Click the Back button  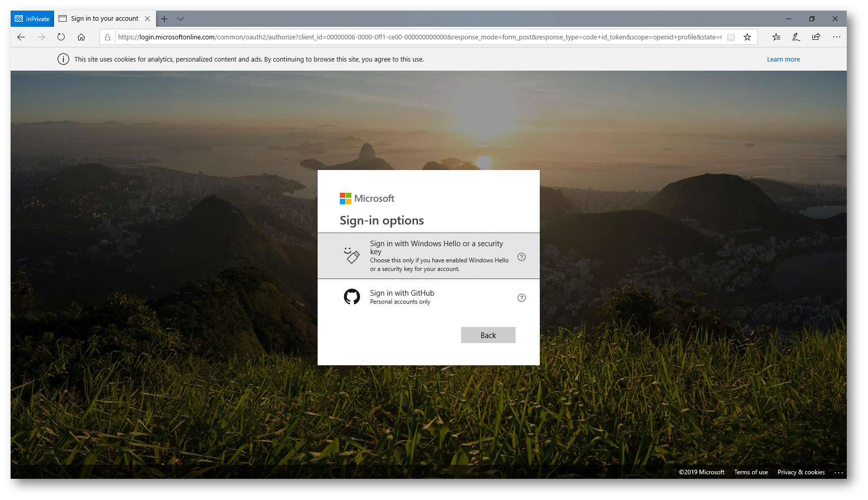(x=488, y=335)
